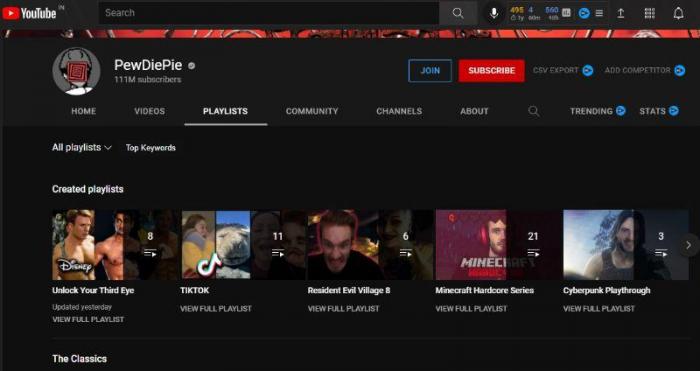This screenshot has width=700, height=371.
Task: Open the YouTube apps grid icon
Action: (x=650, y=13)
